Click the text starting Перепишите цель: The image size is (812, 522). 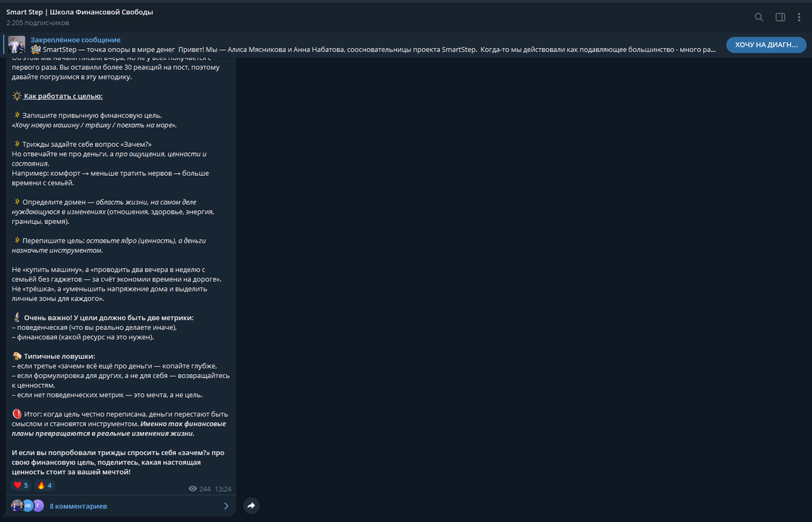(x=109, y=245)
